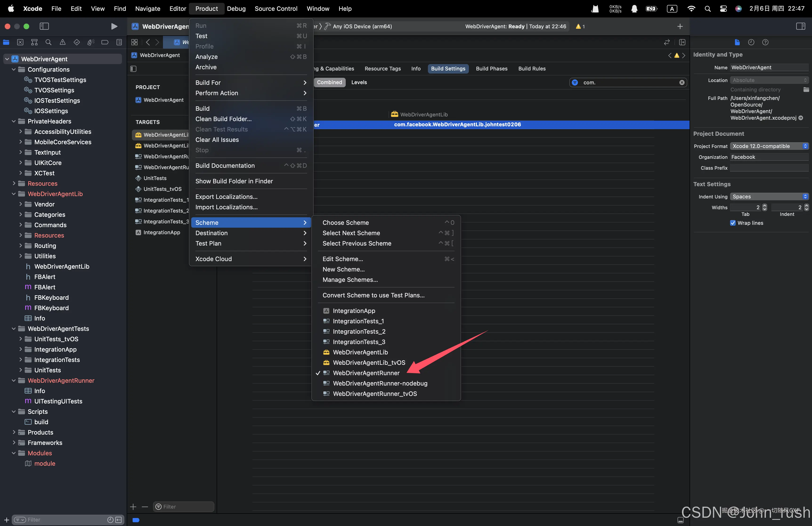812x526 pixels.
Task: Open the Issue navigator warning icon
Action: 62,42
